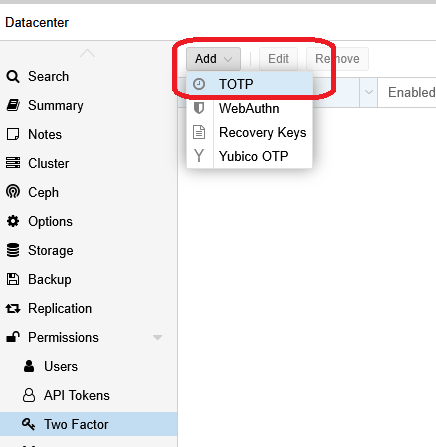Click the Storage database icon
Screen dimensions: 436x447
pos(13,250)
